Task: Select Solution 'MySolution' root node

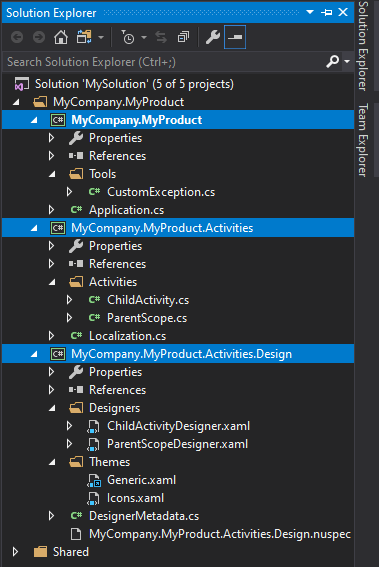Action: point(134,84)
